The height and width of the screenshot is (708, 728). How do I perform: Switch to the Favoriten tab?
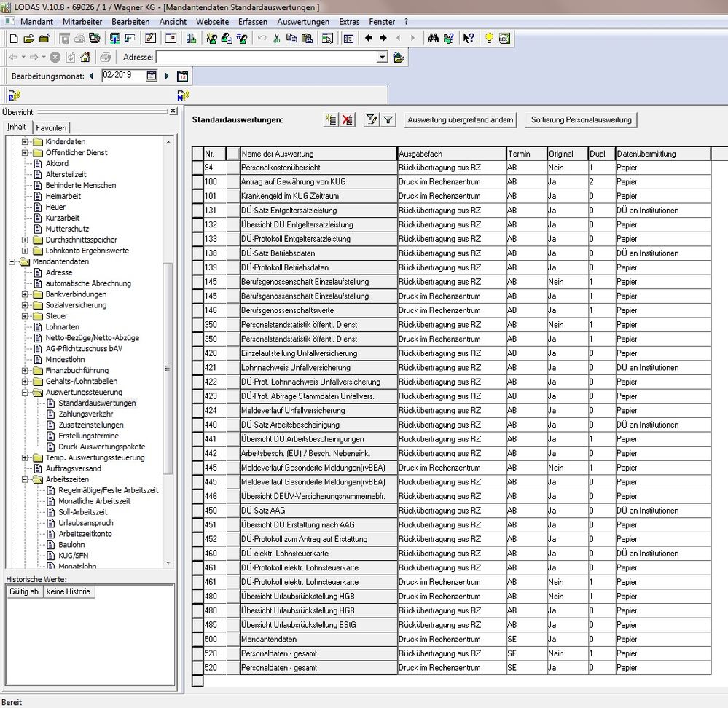pos(51,127)
